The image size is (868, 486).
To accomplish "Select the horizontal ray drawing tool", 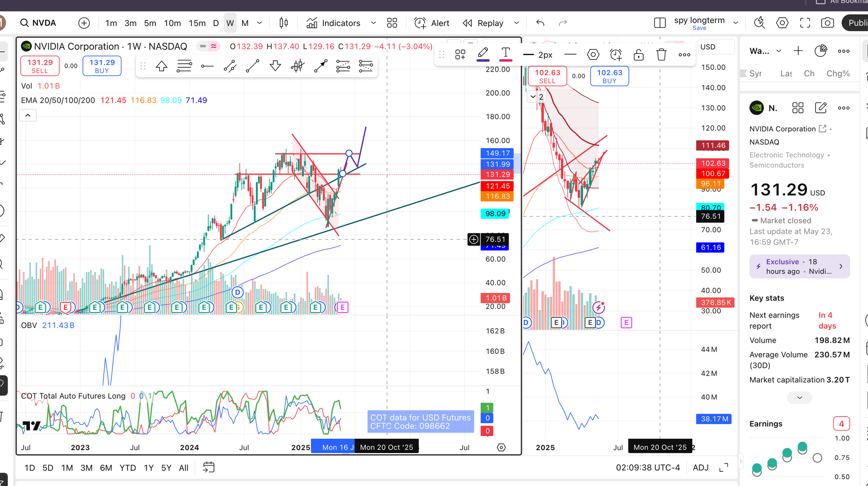I will point(207,66).
